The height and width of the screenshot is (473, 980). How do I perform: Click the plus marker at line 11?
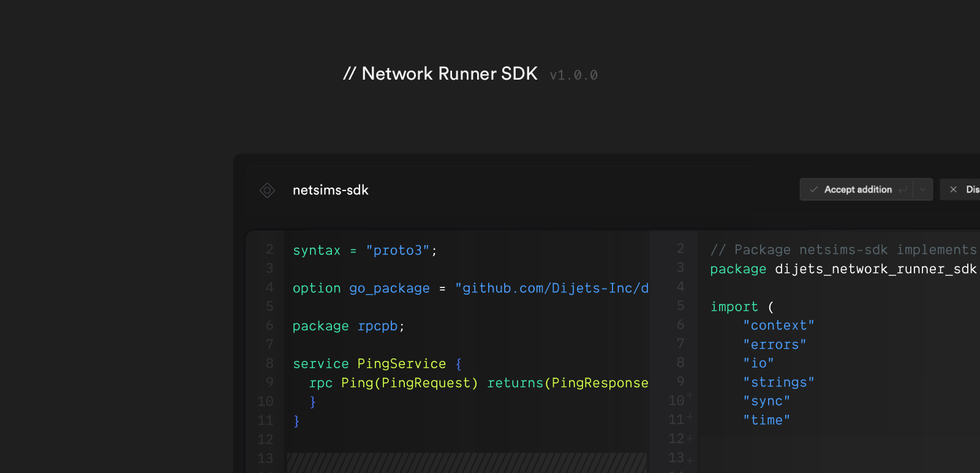690,417
